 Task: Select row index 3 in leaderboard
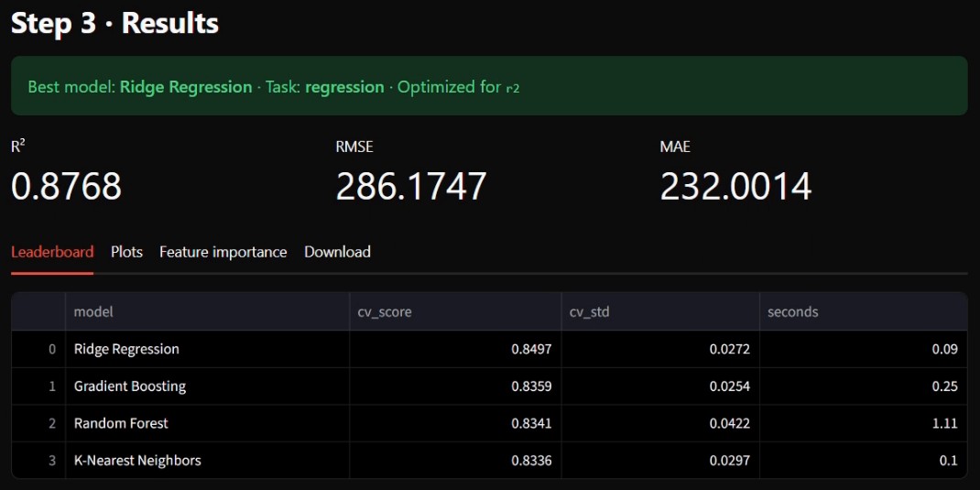click(x=38, y=461)
